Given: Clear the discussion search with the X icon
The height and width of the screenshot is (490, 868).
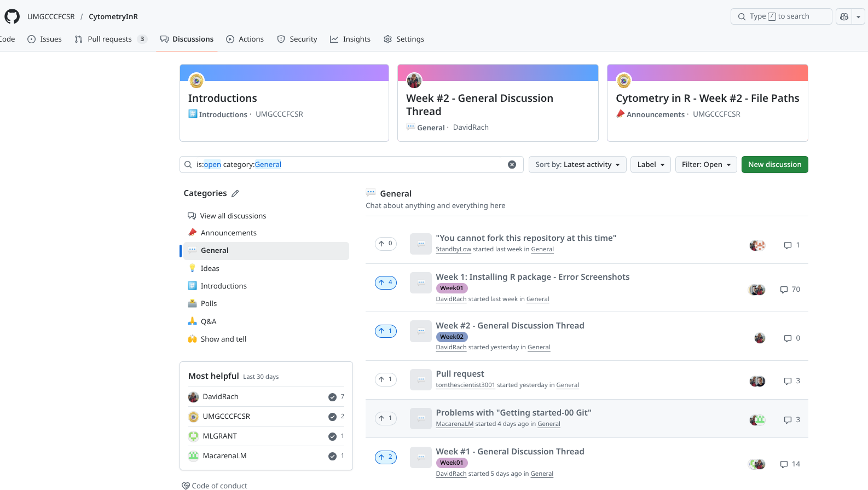Looking at the screenshot, I should pyautogui.click(x=512, y=165).
